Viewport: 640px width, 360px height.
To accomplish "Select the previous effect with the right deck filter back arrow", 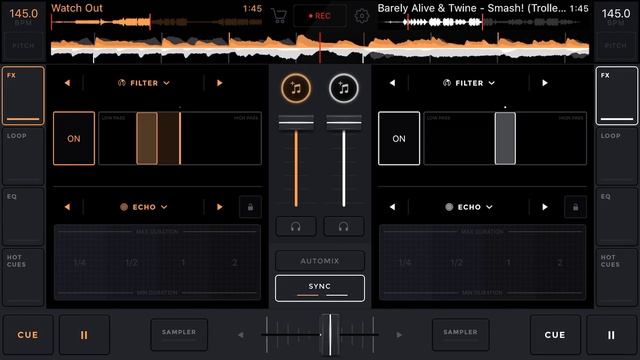I will click(x=392, y=83).
